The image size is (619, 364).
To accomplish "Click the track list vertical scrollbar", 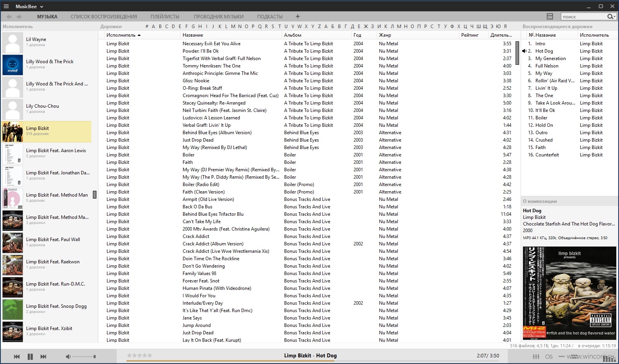I will point(517,53).
